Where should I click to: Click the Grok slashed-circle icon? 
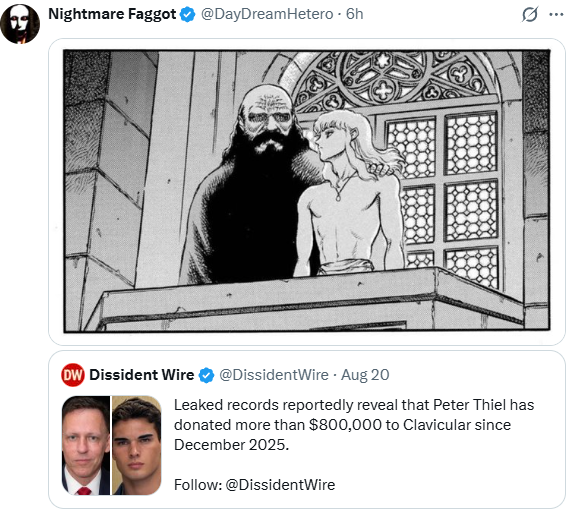pos(530,15)
